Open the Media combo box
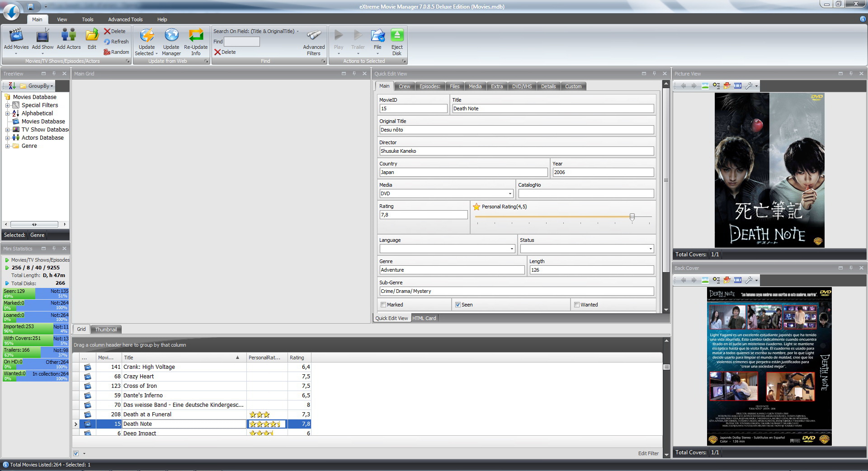Viewport: 868px width, 471px height. coord(510,193)
